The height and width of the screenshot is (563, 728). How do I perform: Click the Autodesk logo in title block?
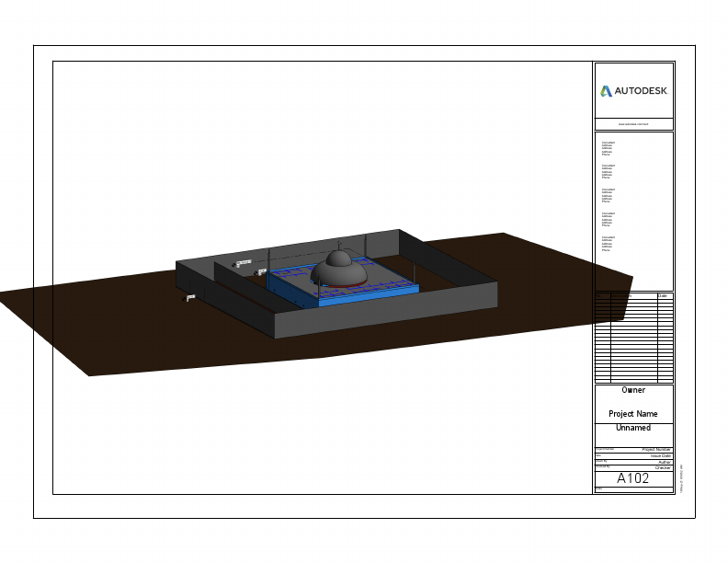click(633, 91)
